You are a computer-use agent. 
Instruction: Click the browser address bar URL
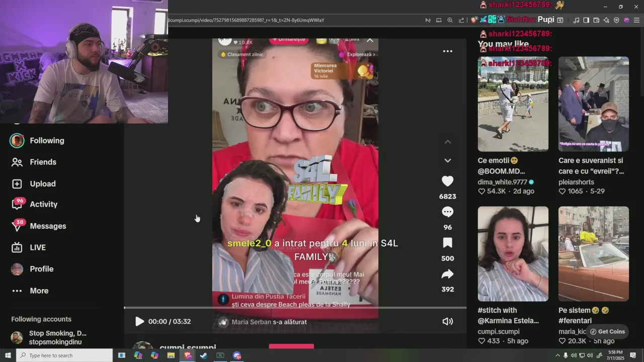coord(247,20)
